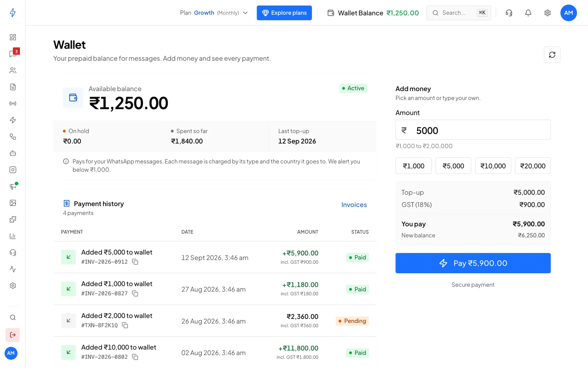This screenshot has width=588, height=368.
Task: Expand the Plan Growth Monthly dropdown
Action: pyautogui.click(x=214, y=13)
